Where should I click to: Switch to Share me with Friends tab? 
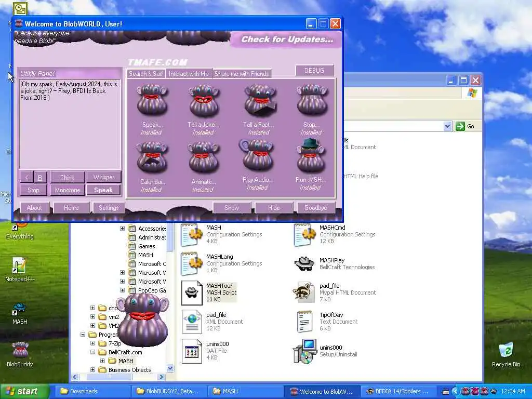(242, 74)
